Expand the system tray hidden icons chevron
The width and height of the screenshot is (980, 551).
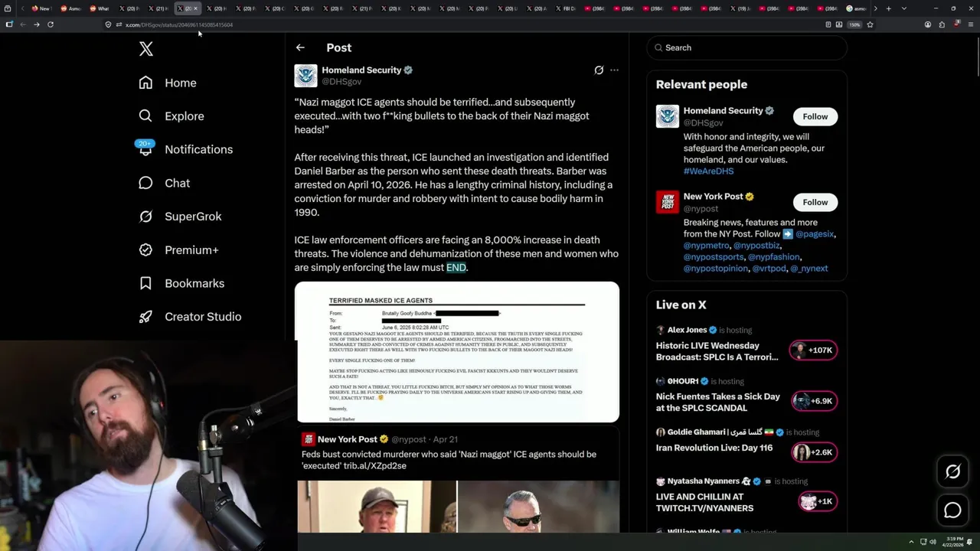(x=911, y=542)
